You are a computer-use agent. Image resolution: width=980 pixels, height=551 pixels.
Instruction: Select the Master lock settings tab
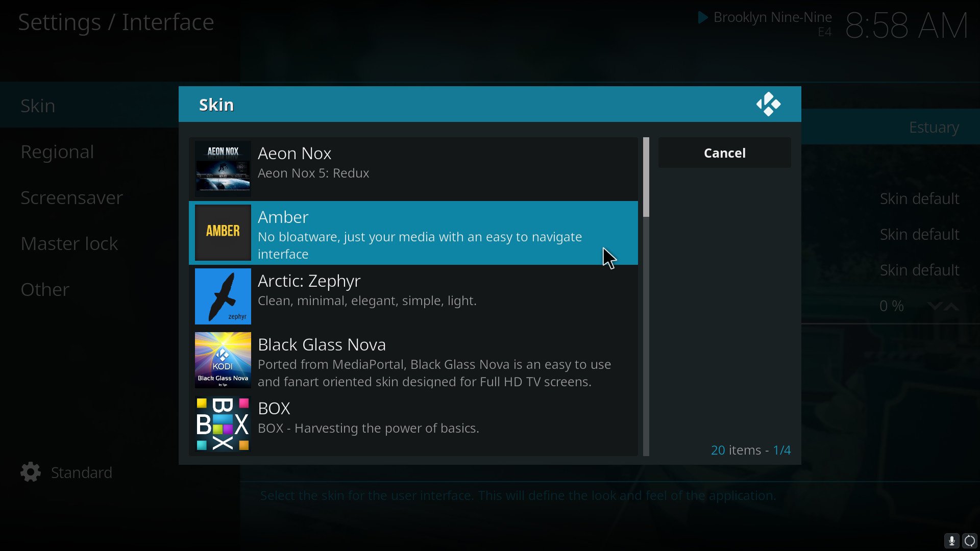(x=69, y=243)
